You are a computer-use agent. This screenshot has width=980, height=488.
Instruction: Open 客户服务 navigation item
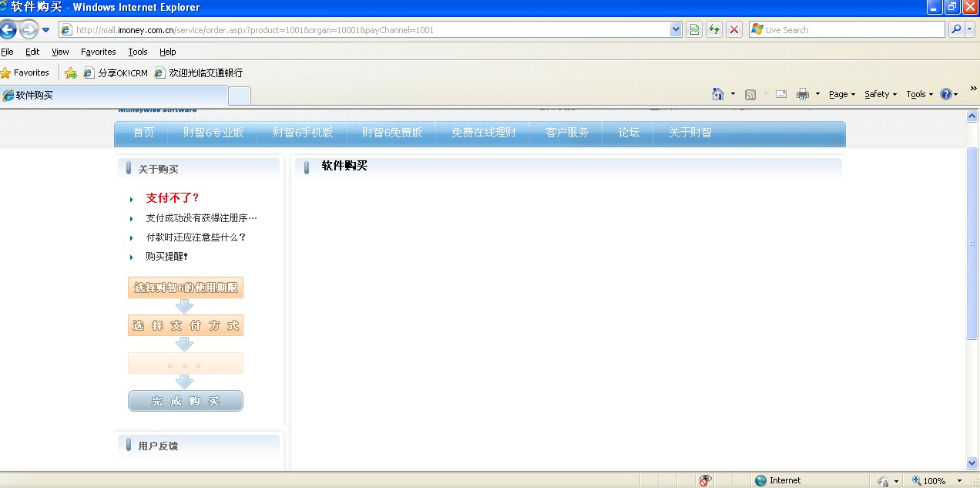coord(567,133)
